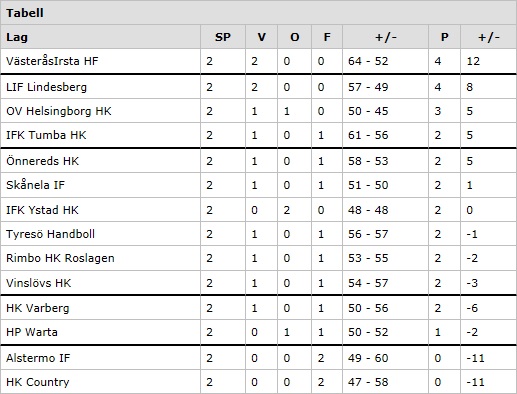Sort by the SP column header
The height and width of the screenshot is (394, 517).
click(x=223, y=37)
